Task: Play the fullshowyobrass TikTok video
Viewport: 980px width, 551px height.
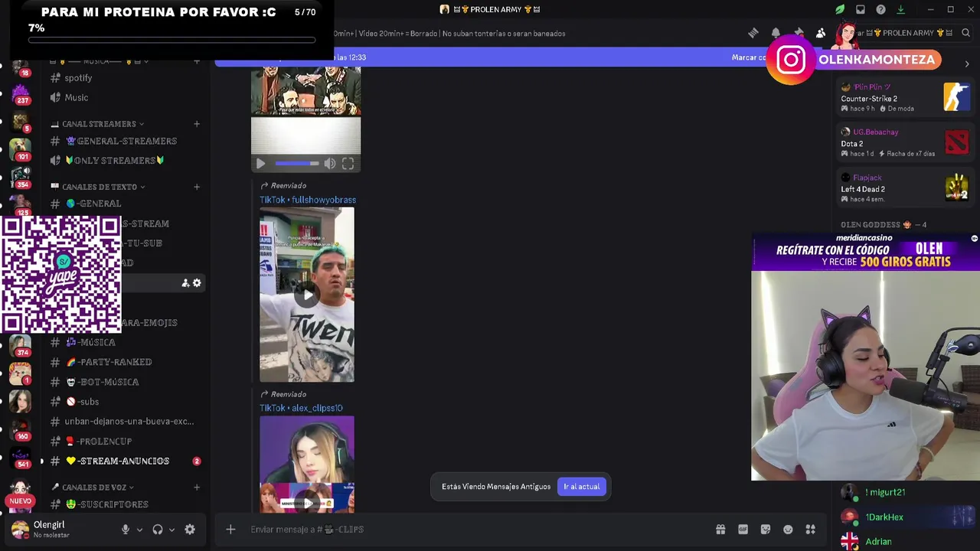Action: tap(307, 295)
